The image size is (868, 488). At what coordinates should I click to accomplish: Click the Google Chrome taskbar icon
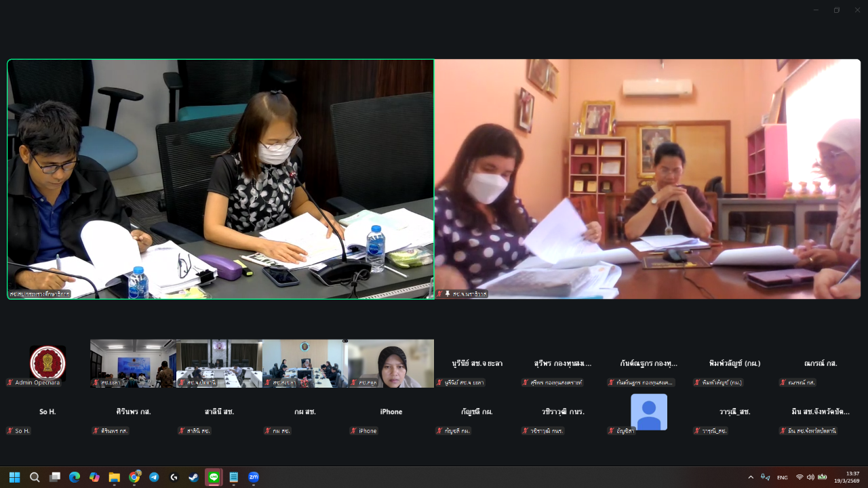point(134,477)
